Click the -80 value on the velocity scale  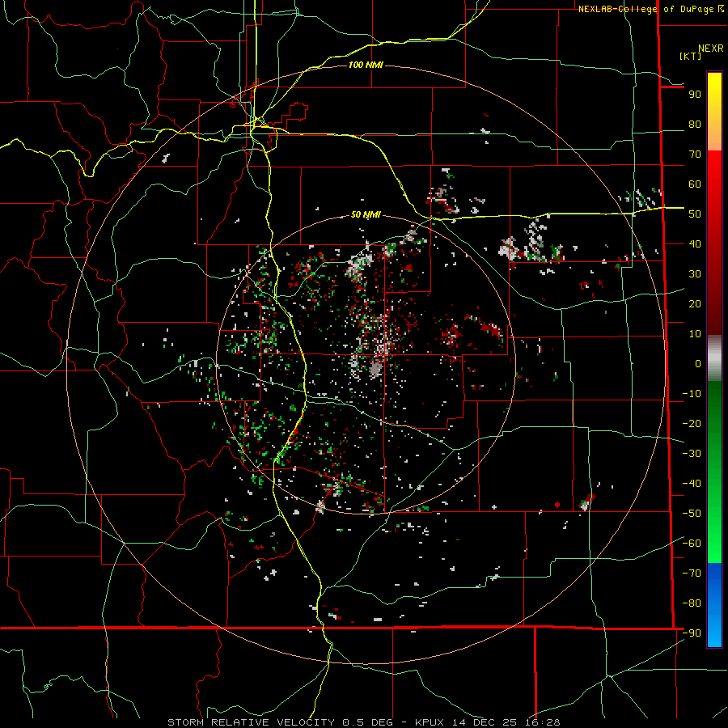coord(692,603)
